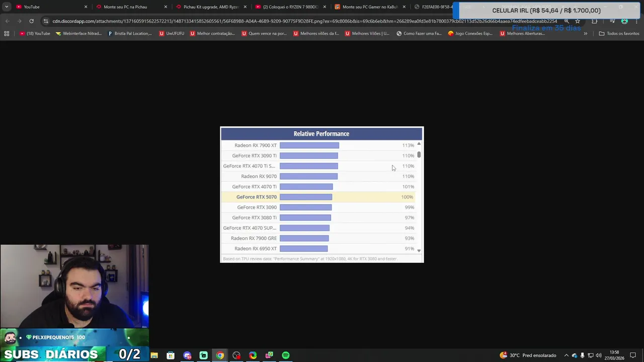Open the Chrome three-dot menu

click(x=636, y=21)
